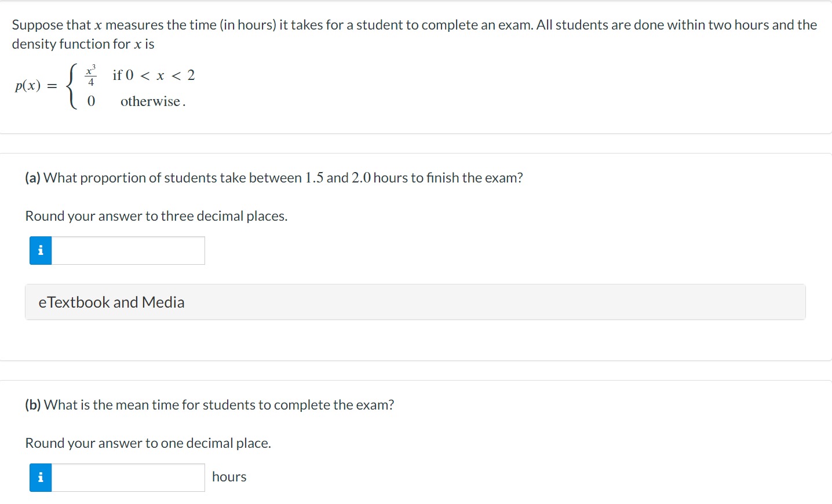Click the info icon beside part (a) answer box
The image size is (832, 504).
click(41, 250)
